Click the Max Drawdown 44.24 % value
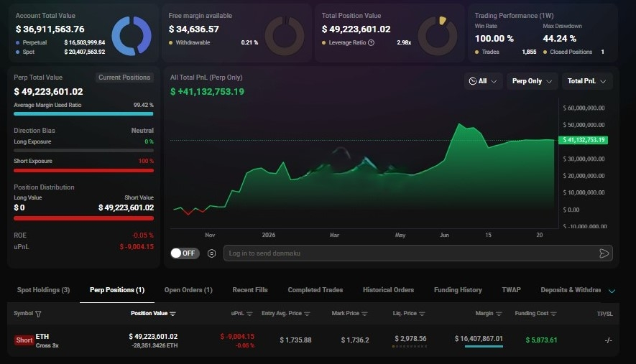 [559, 39]
